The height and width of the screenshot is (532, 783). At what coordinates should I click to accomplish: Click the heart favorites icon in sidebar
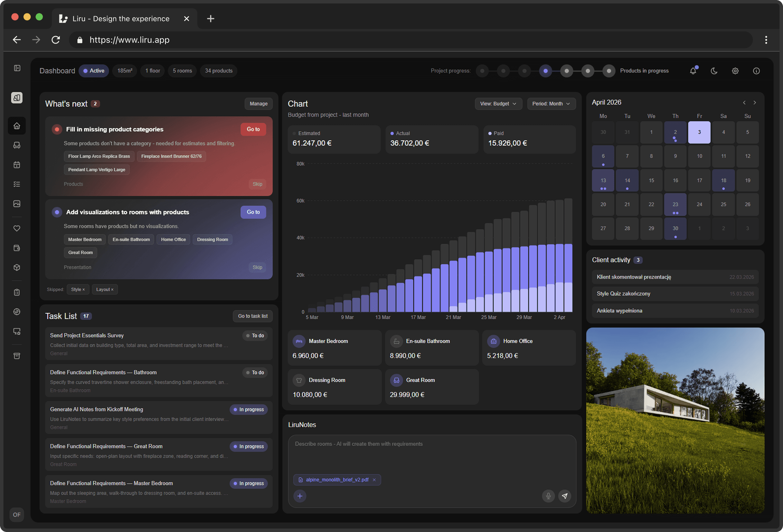pyautogui.click(x=17, y=228)
